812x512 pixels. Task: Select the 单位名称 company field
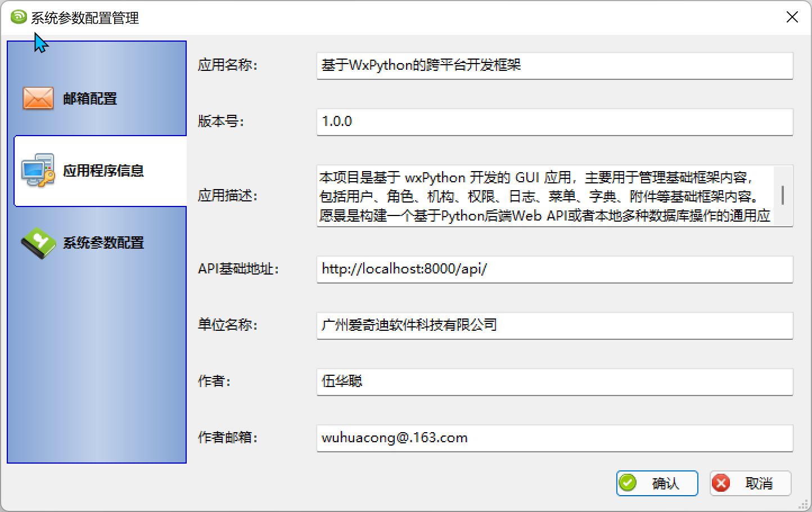(x=554, y=326)
